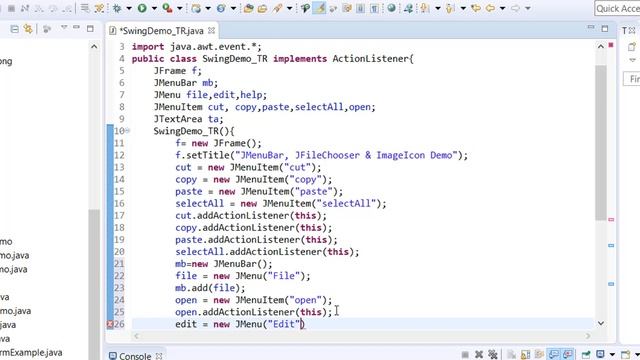Click 'JTextArea ta;' on line 9
The height and width of the screenshot is (360, 640).
click(189, 119)
